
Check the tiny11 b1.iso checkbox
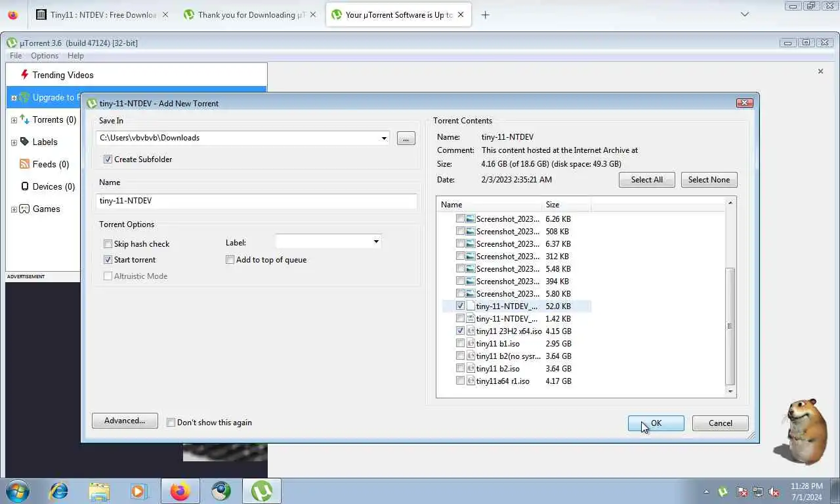click(460, 344)
